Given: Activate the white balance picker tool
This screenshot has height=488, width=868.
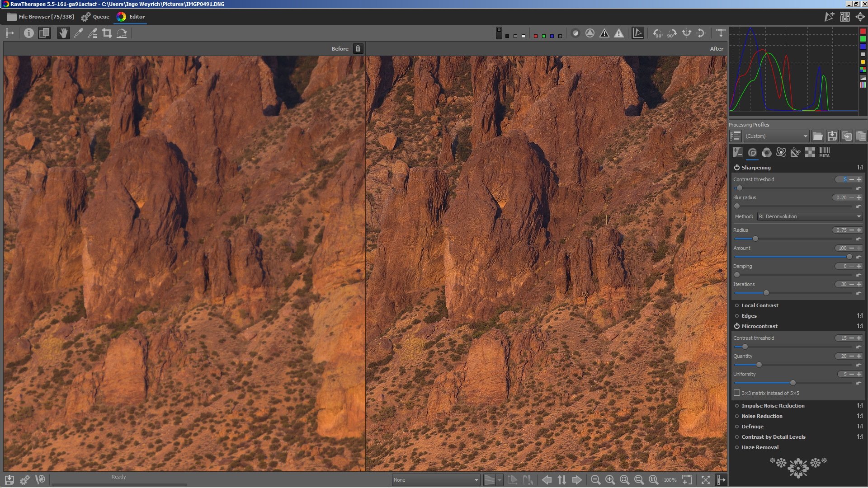Looking at the screenshot, I should pos(78,33).
